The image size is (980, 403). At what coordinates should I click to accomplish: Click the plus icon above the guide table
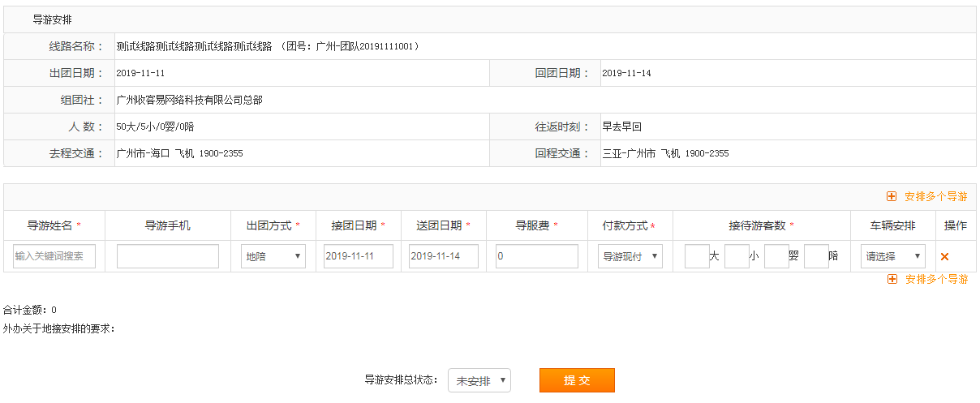(892, 196)
